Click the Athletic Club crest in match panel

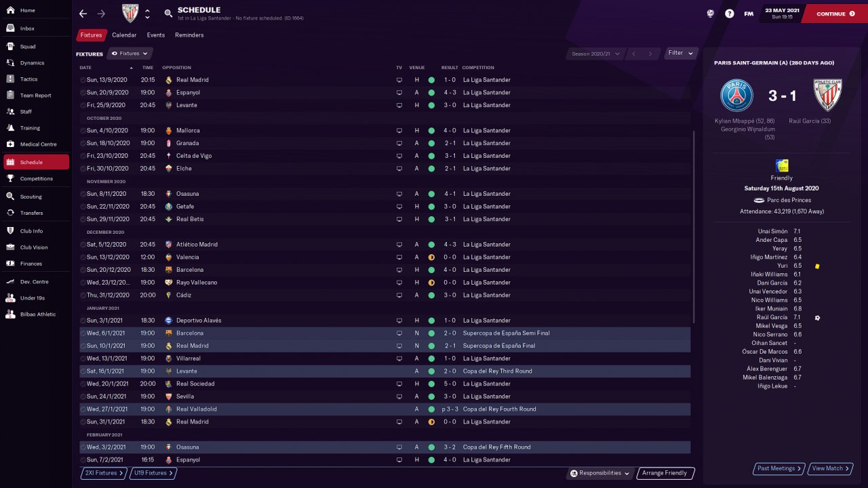click(827, 96)
